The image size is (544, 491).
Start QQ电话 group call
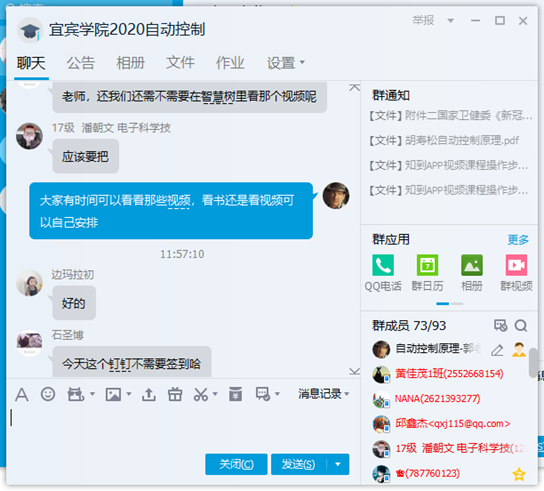(x=383, y=272)
